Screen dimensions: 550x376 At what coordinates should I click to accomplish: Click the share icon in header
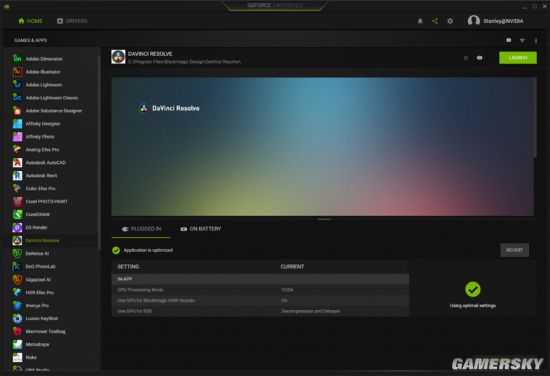click(x=435, y=21)
